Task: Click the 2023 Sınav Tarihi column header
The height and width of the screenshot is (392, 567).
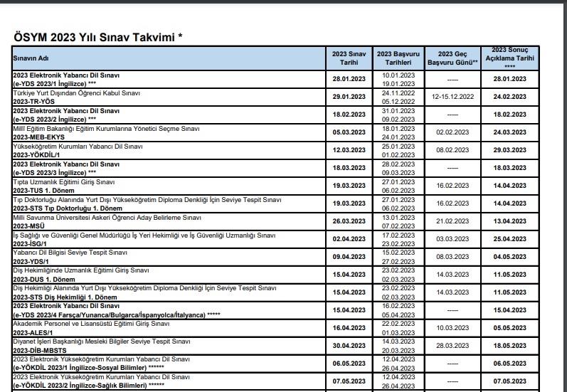Action: [x=349, y=58]
